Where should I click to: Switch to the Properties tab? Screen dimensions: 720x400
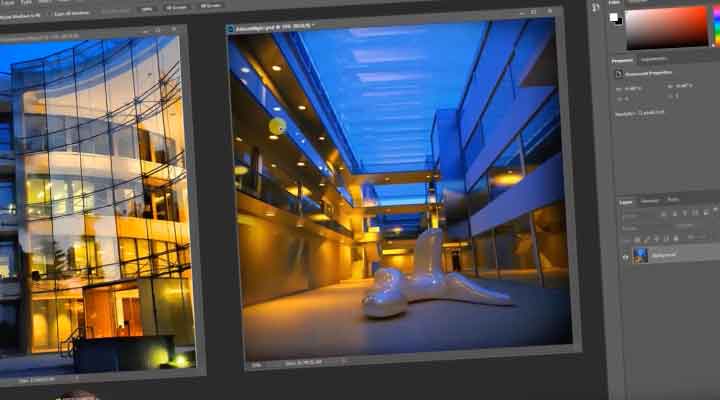(x=622, y=61)
